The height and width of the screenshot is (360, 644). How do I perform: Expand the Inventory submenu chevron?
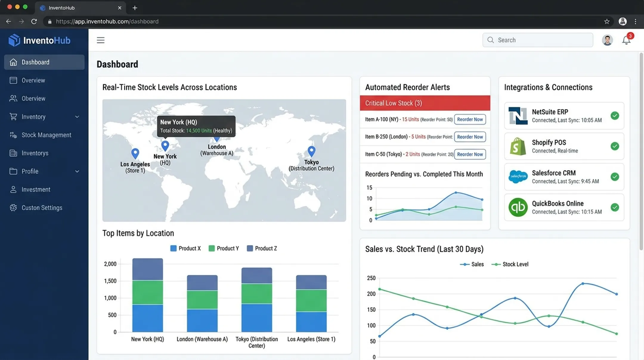coord(77,117)
